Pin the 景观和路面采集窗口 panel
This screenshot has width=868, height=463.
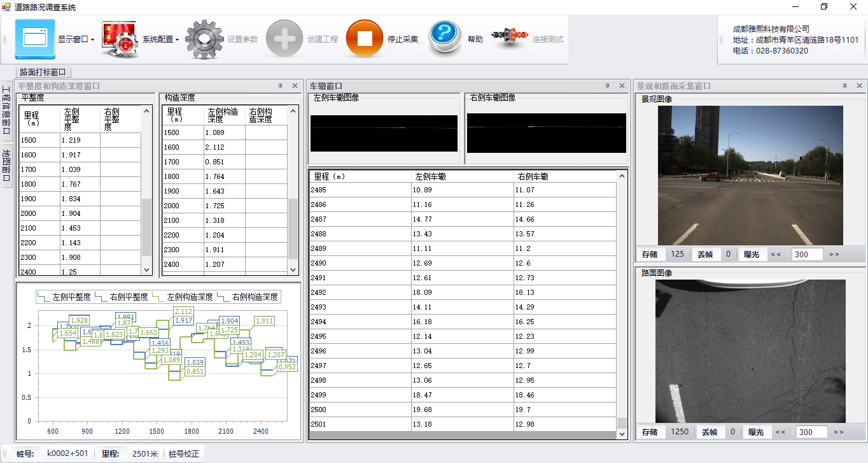[845, 85]
